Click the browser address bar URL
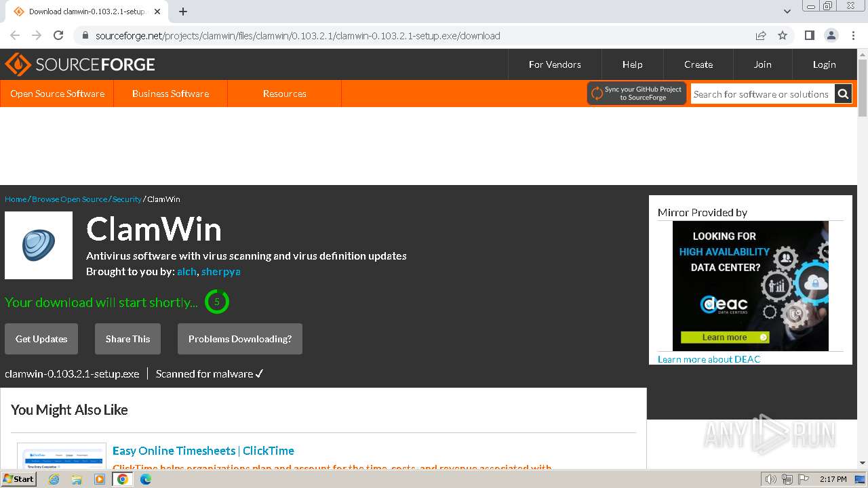Viewport: 868px width, 488px height. click(x=298, y=36)
